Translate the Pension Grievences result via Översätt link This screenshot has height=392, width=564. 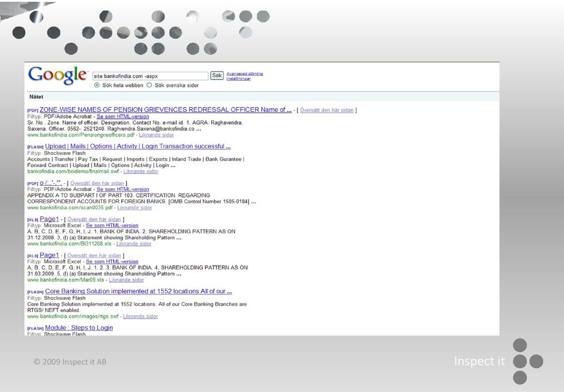(326, 110)
